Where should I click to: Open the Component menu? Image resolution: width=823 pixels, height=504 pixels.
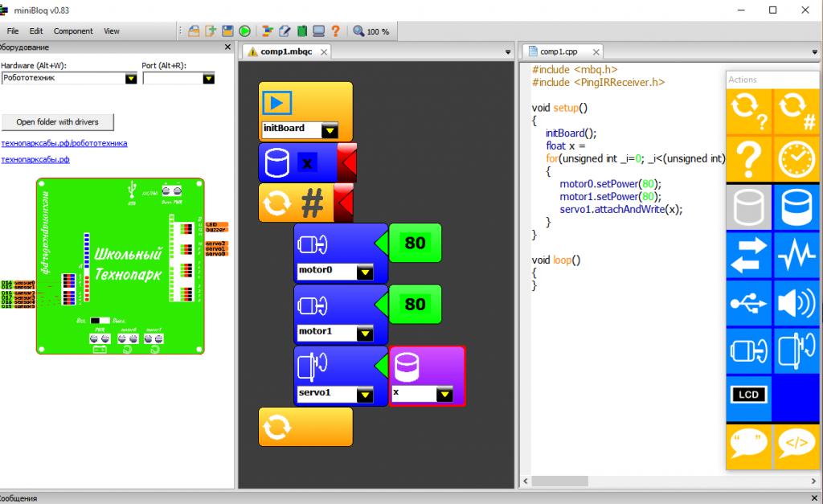click(x=73, y=31)
